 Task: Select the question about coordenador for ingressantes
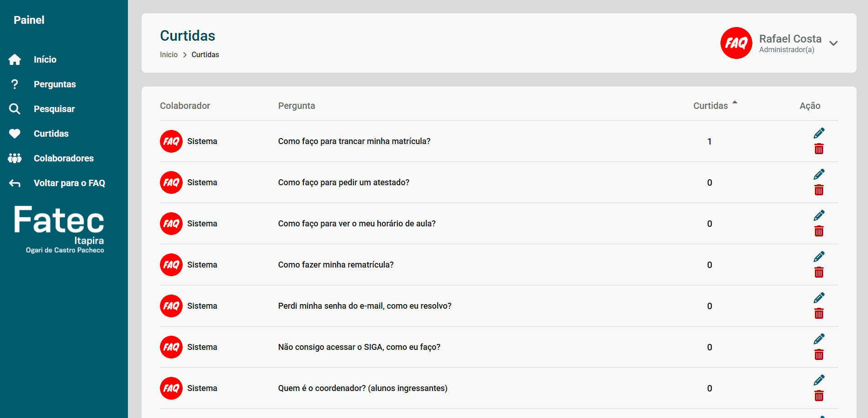(x=363, y=388)
